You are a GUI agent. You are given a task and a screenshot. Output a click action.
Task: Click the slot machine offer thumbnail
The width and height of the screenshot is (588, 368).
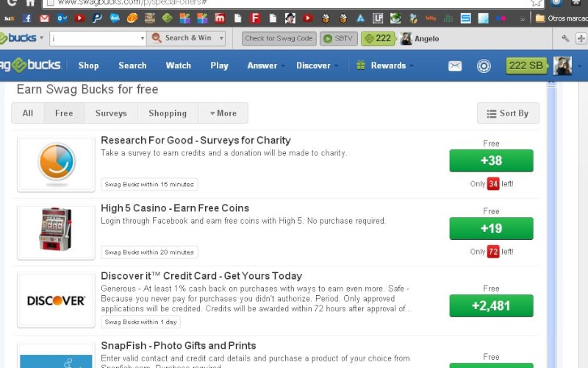point(57,232)
